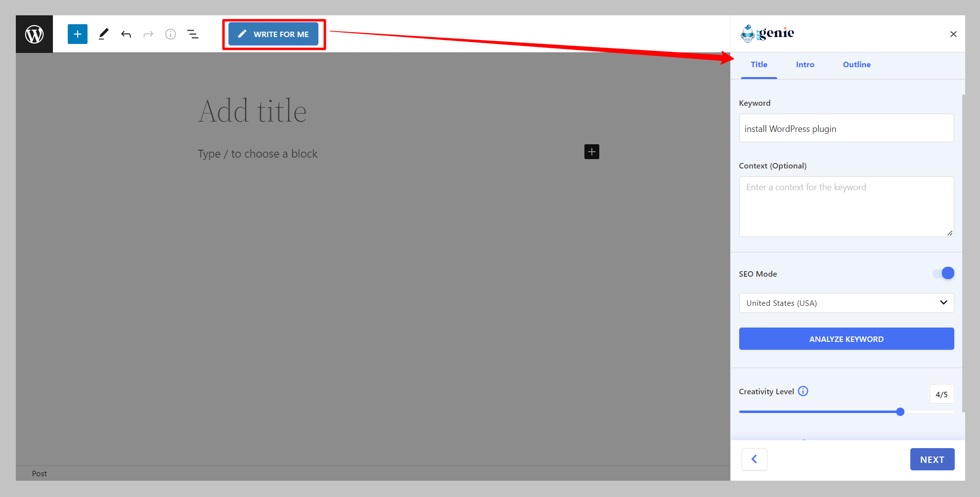The height and width of the screenshot is (497, 980).
Task: Go back with the left chevron button
Action: click(755, 459)
